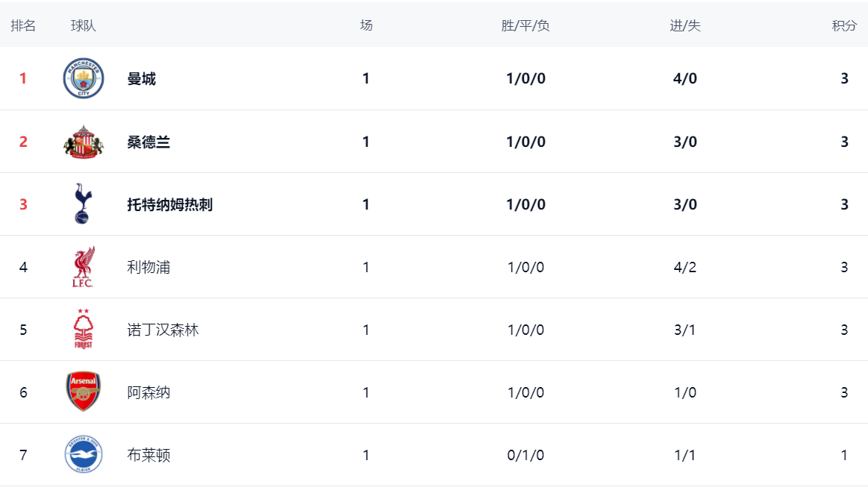Click the Manchester City club crest
This screenshot has height=490, width=868.
(x=84, y=78)
